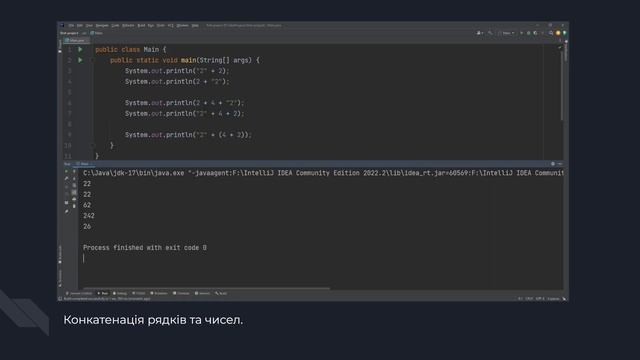This screenshot has height=360, width=640.
Task: Open the Version Control tool window tab
Action: (79, 293)
